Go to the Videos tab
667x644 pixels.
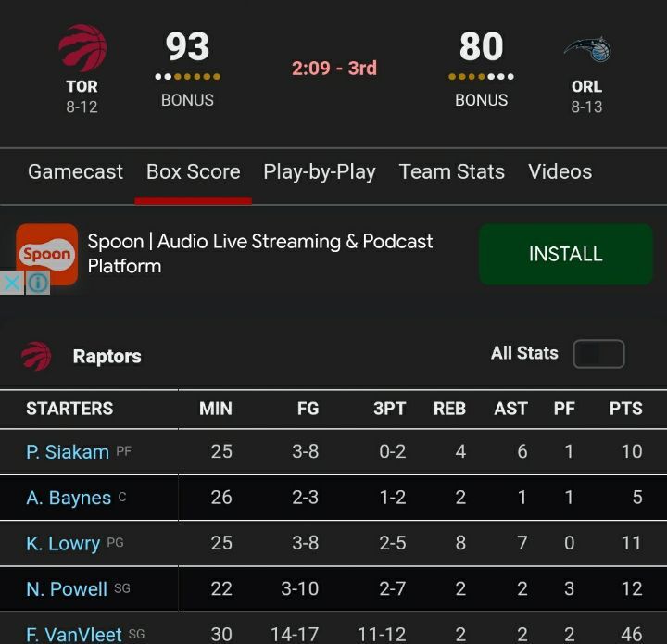coord(560,172)
